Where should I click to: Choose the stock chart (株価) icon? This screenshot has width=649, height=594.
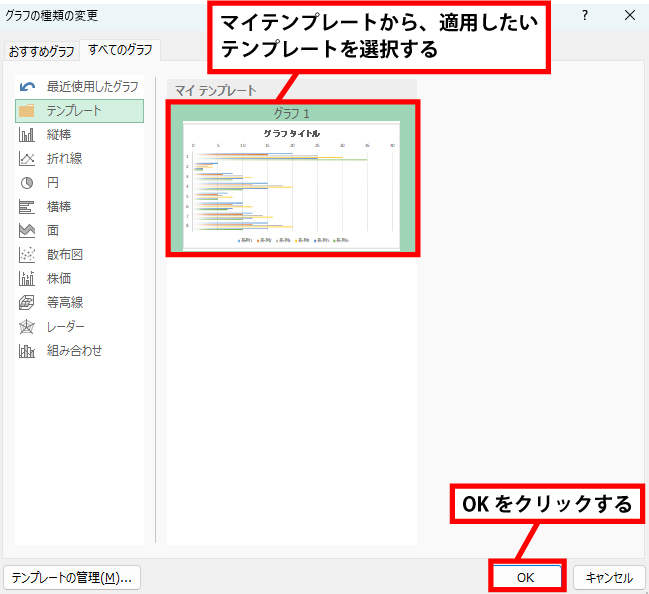click(26, 279)
